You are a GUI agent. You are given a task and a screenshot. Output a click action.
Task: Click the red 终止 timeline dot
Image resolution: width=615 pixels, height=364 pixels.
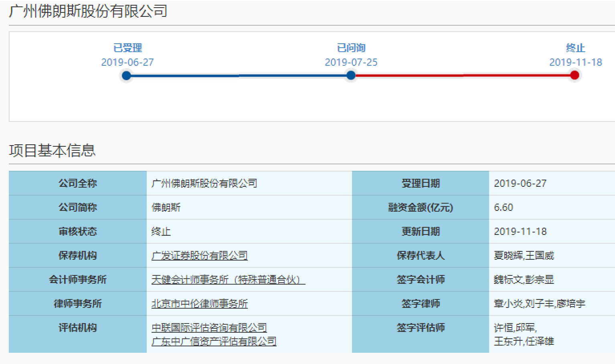pyautogui.click(x=575, y=75)
